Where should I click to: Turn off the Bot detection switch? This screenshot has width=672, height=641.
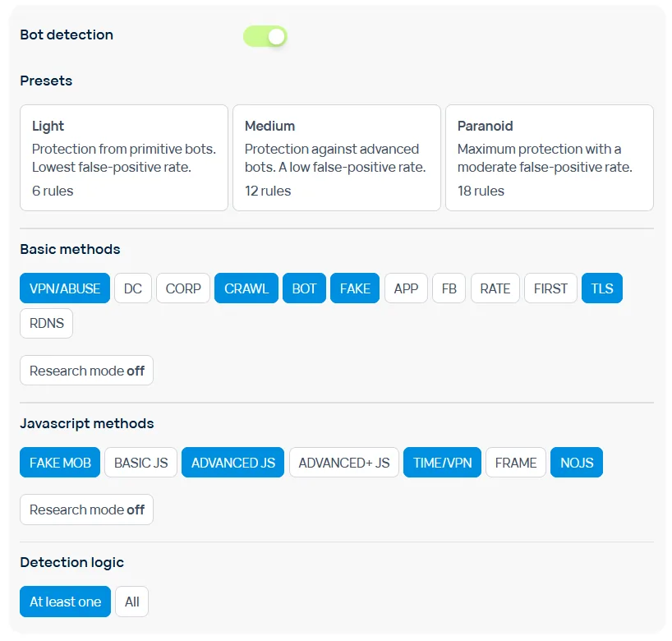tap(265, 36)
